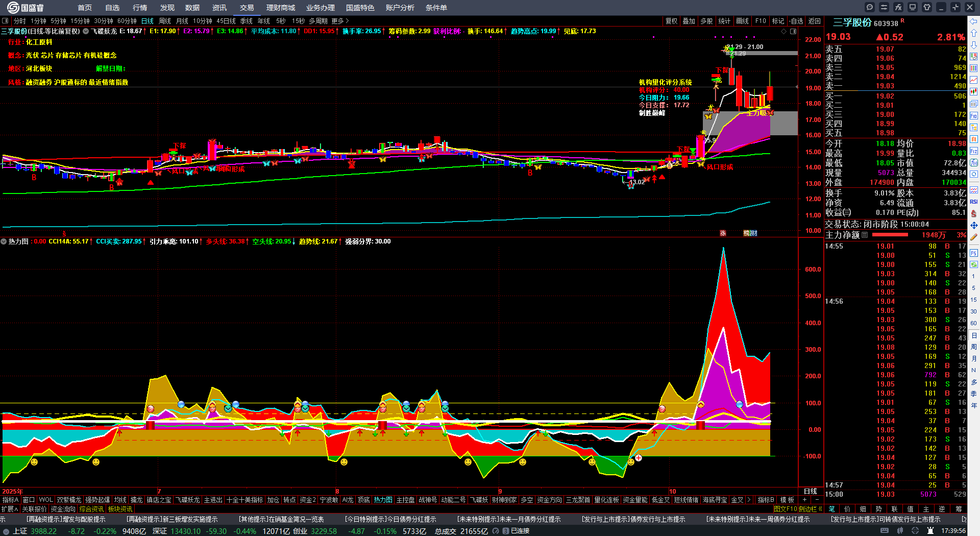Open the 综合资讯 info link
The height and width of the screenshot is (536, 980).
click(x=91, y=508)
